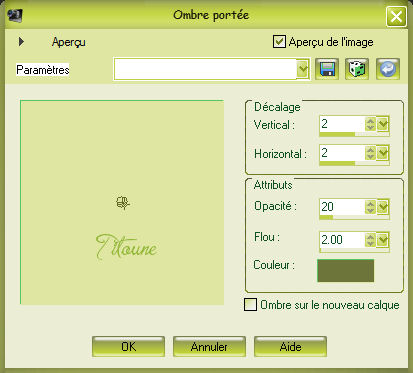Increase Vertical value with spinner arrow
Viewport: 413px width, 373px height.
coord(370,121)
